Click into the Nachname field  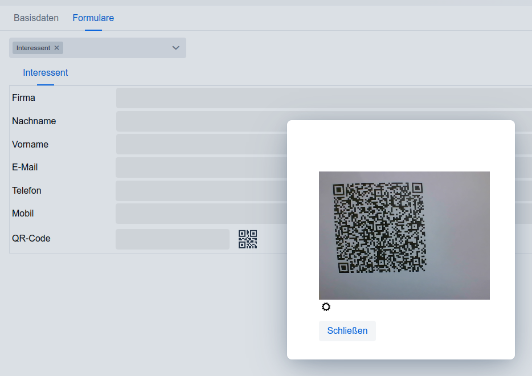click(202, 121)
